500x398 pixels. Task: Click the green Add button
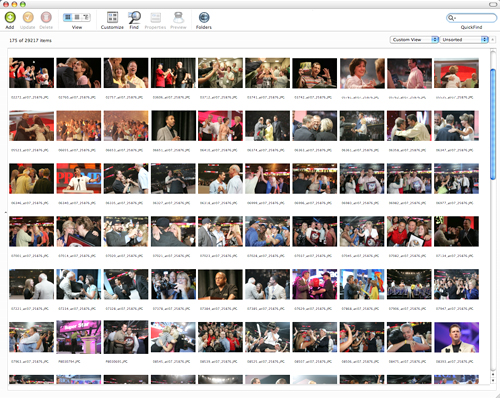tap(10, 17)
